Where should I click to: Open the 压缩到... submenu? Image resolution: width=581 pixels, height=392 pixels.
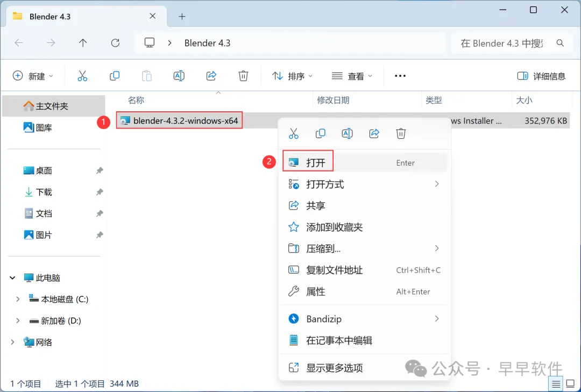coord(364,248)
